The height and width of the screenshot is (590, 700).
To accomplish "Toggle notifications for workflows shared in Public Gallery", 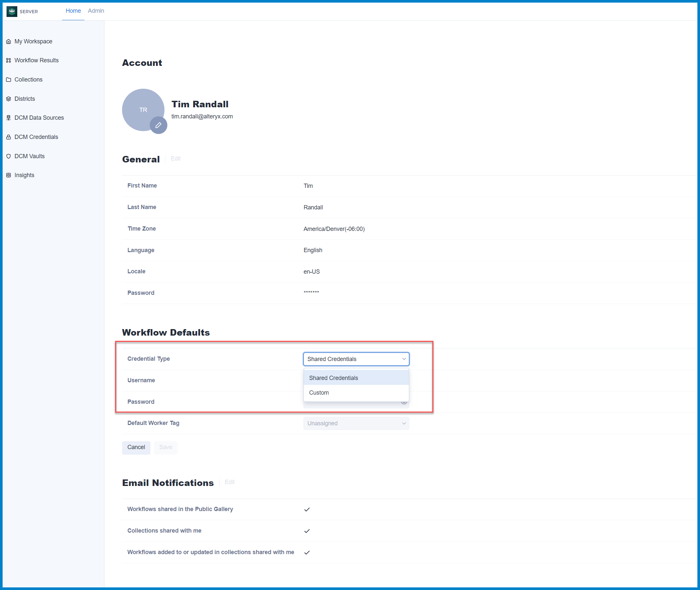I will (307, 509).
